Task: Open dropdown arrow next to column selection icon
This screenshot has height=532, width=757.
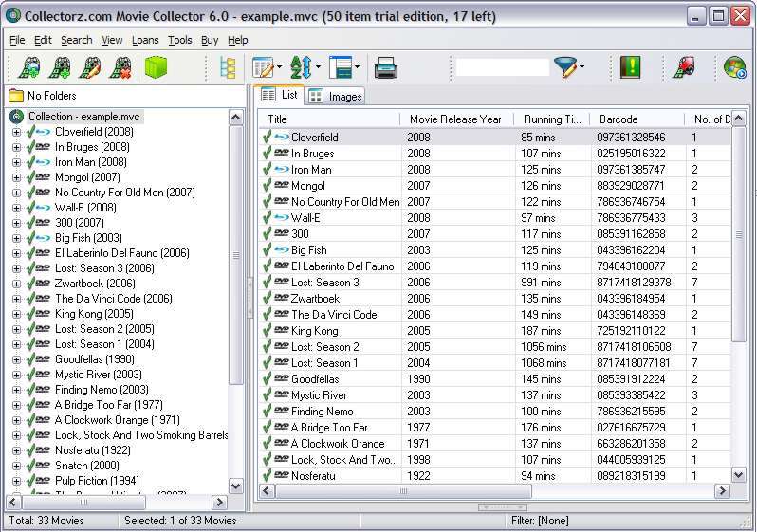Action: coord(280,67)
